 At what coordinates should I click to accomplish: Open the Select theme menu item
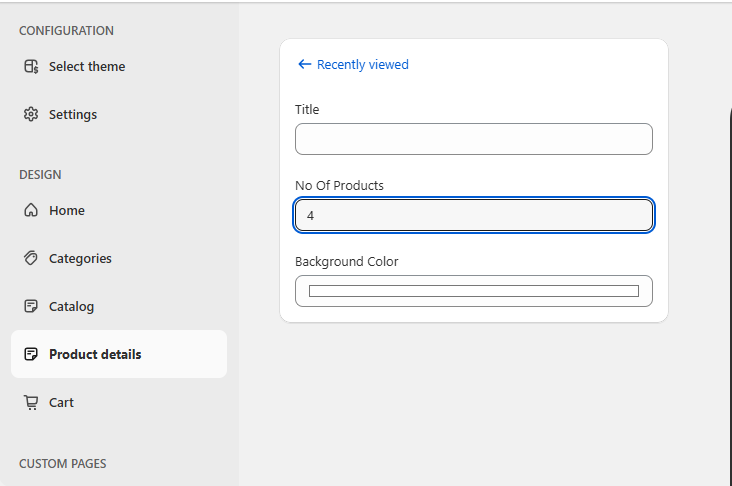(x=119, y=66)
